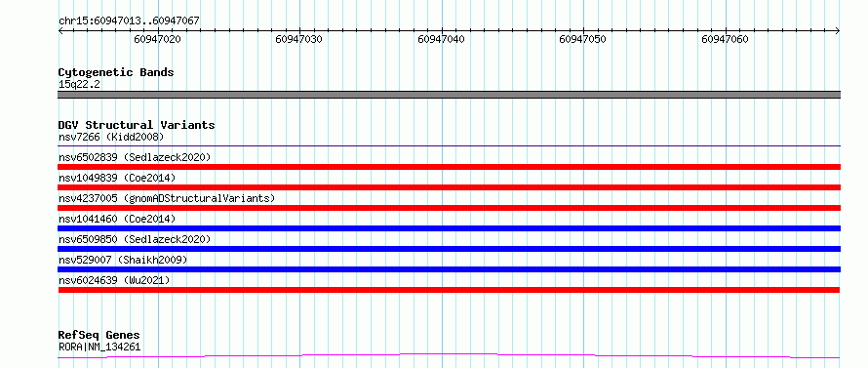Click variant label nsv1049839 (Coe2014)
The image size is (868, 368).
tap(117, 178)
